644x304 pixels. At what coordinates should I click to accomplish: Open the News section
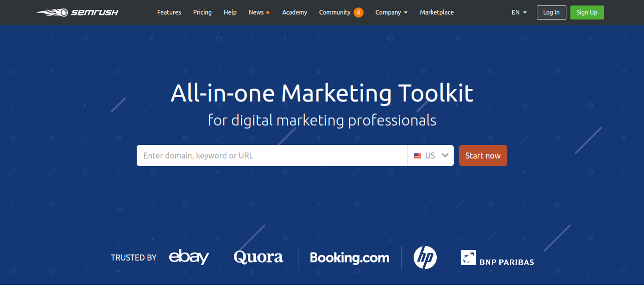point(256,12)
